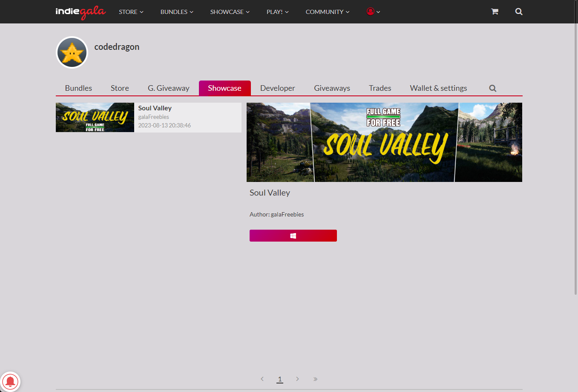The height and width of the screenshot is (392, 578).
Task: Click the IndieGala logo
Action: (81, 12)
